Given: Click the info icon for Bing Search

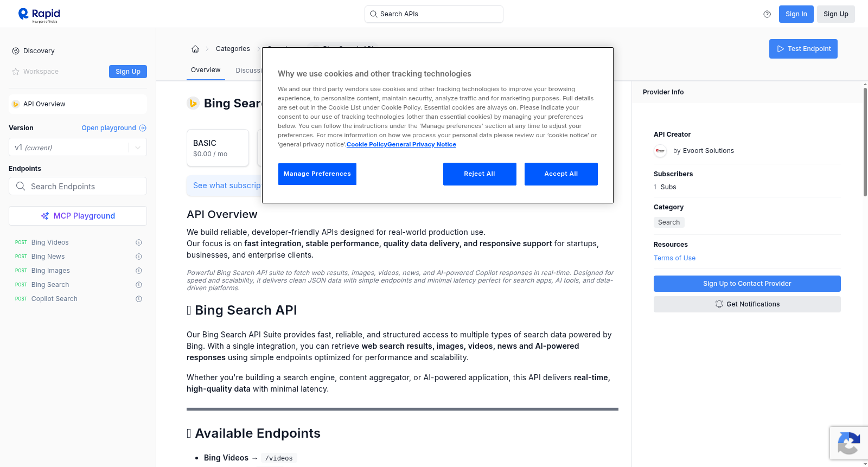Looking at the screenshot, I should 139,285.
